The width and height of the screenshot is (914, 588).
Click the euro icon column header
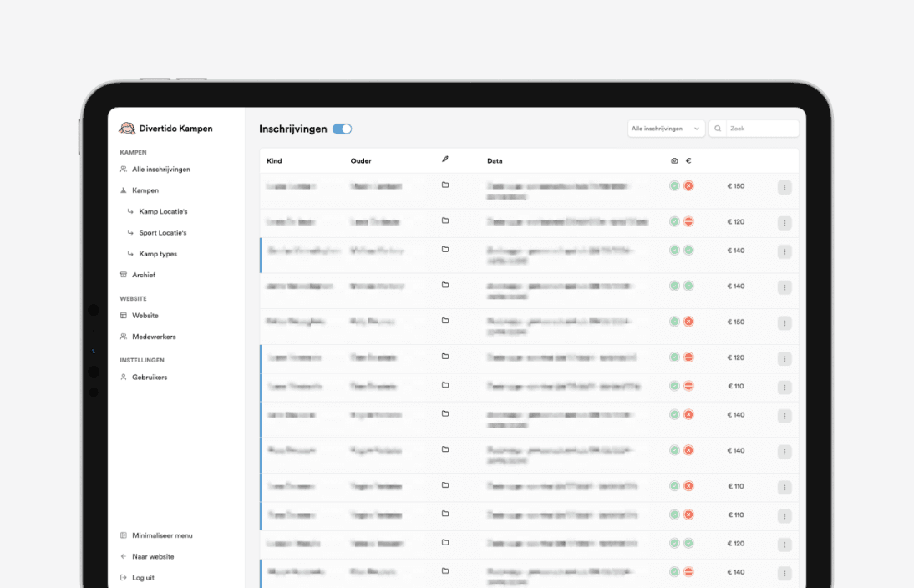pos(687,160)
